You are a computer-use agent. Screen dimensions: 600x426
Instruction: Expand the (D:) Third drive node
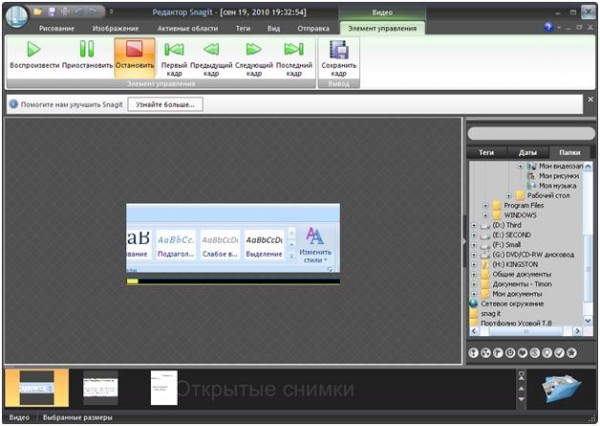coord(474,225)
